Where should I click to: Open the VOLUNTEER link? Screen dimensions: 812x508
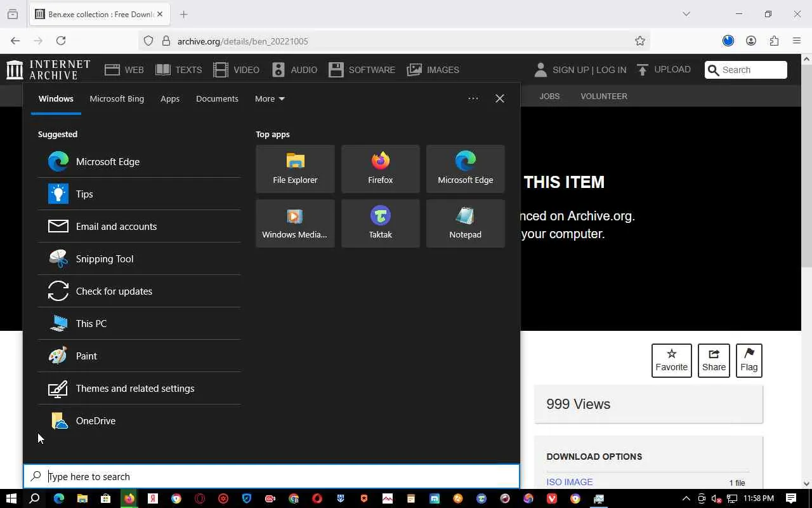tap(604, 96)
